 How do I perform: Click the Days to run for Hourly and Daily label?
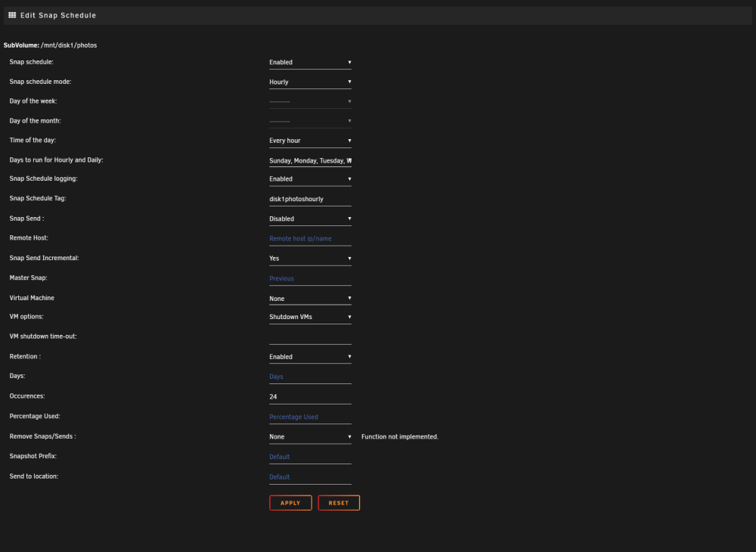click(57, 160)
